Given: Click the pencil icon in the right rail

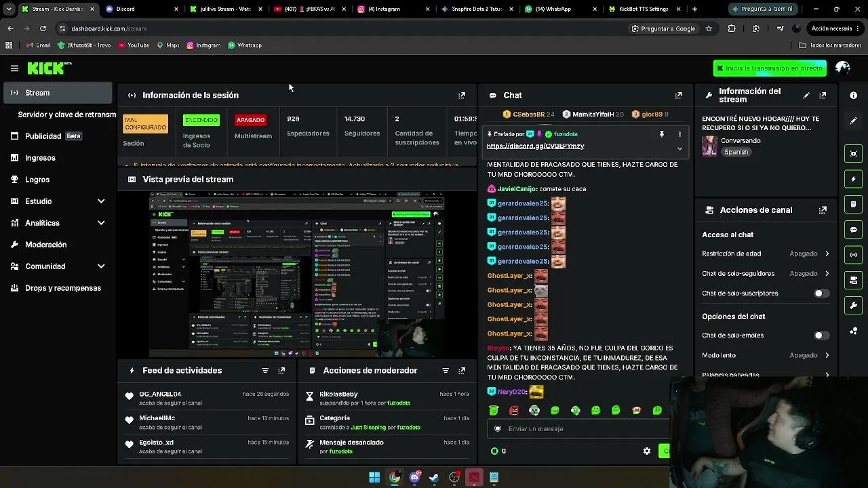Looking at the screenshot, I should (x=854, y=121).
